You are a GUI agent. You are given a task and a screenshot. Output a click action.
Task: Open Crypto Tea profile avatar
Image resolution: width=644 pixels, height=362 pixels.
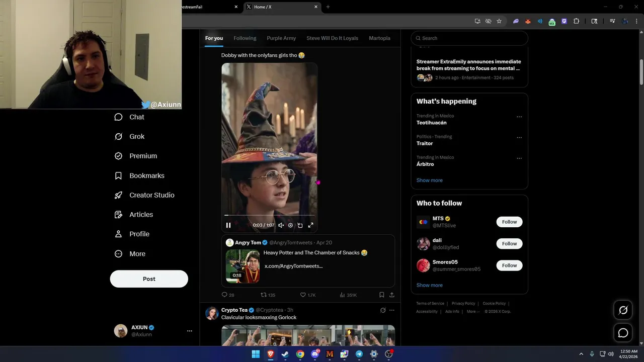(x=212, y=313)
